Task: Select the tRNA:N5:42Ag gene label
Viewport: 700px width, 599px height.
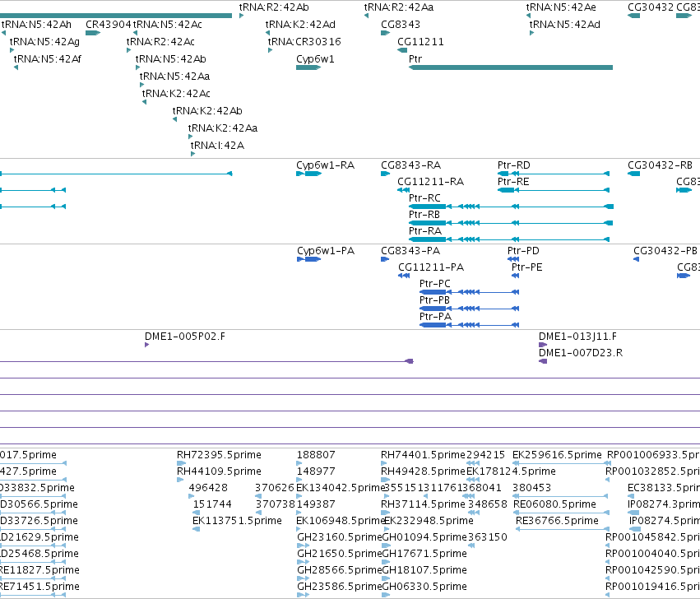Action: pyautogui.click(x=44, y=42)
